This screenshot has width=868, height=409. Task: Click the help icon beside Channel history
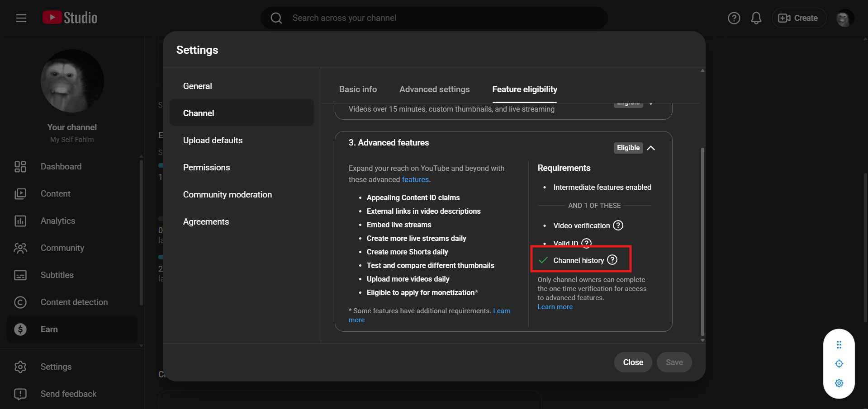pyautogui.click(x=612, y=260)
